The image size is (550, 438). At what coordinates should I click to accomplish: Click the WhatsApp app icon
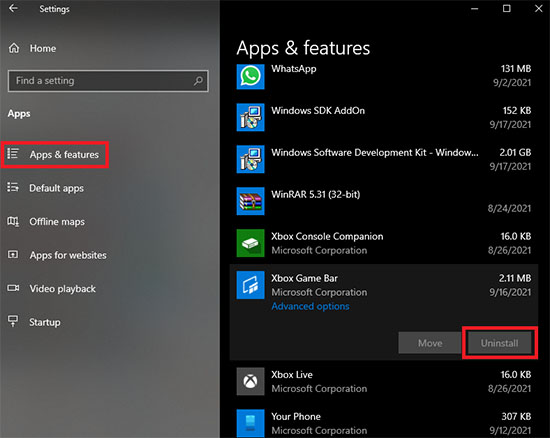click(250, 76)
